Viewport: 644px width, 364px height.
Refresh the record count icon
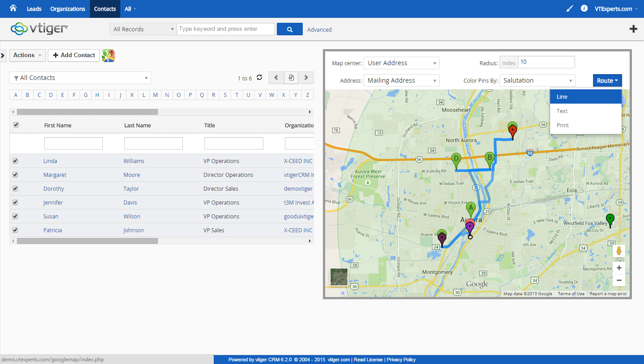click(x=259, y=78)
